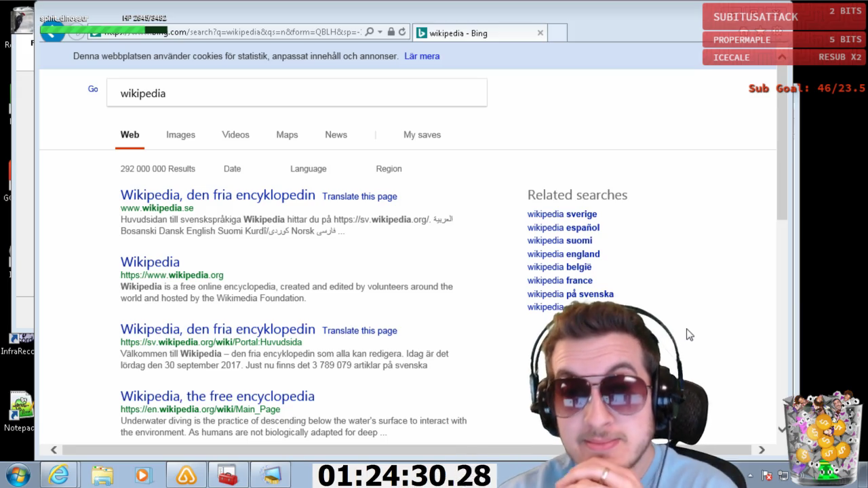This screenshot has width=868, height=488.
Task: Open 'Wikipedia' result for www.wikipedia.org
Action: point(150,262)
